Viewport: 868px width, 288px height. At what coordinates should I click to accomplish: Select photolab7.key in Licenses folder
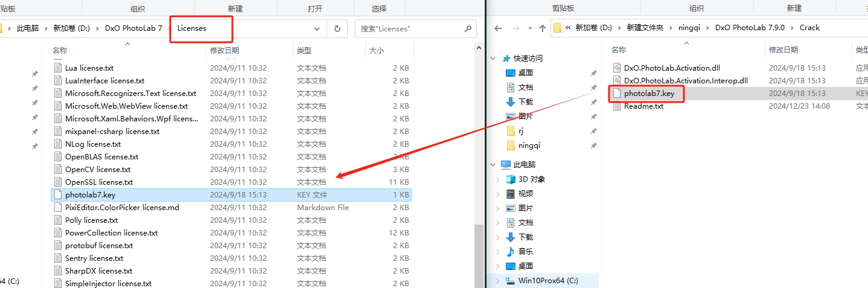90,194
